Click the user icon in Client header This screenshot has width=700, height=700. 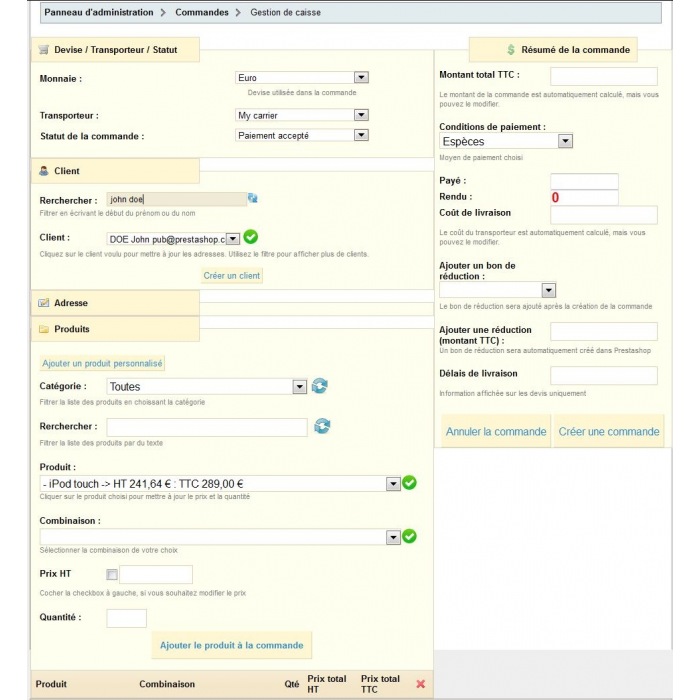44,171
